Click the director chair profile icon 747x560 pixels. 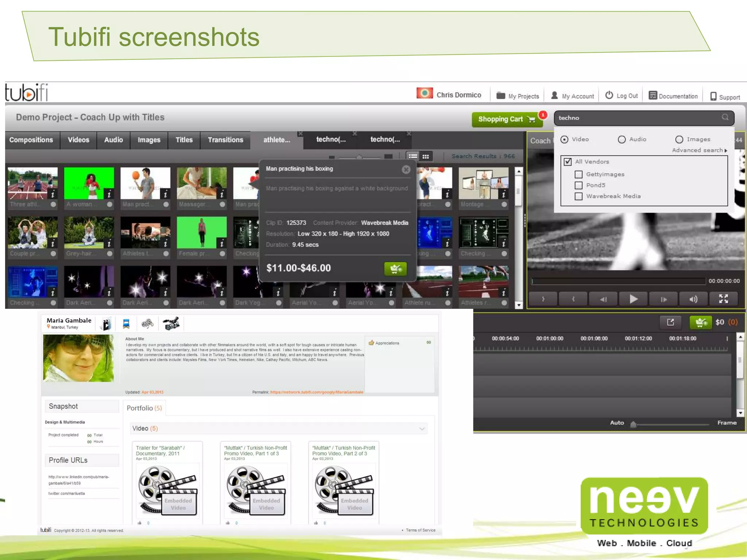[126, 324]
